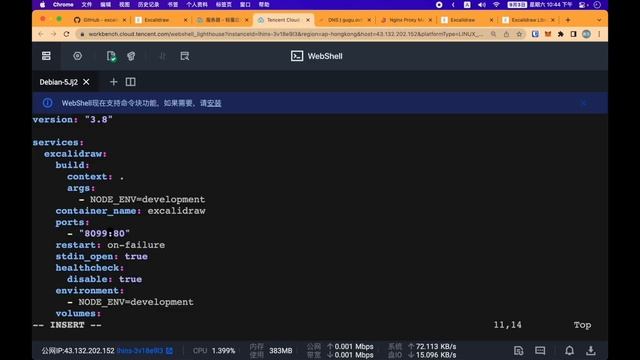The width and height of the screenshot is (640, 360).
Task: Click the download icon in bottom status bar
Action: (591, 351)
